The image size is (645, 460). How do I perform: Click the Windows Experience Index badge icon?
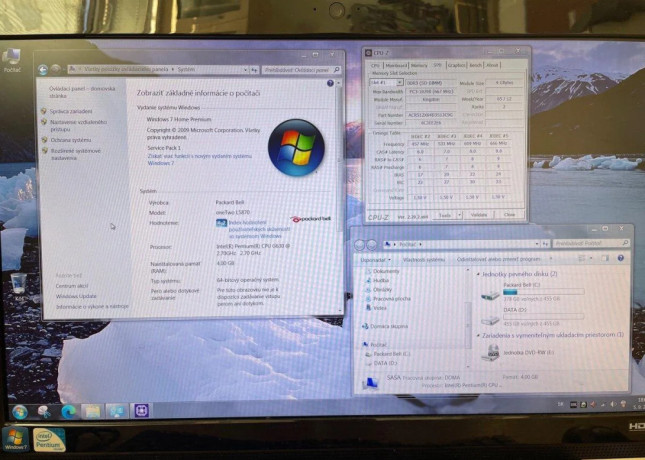click(x=221, y=223)
